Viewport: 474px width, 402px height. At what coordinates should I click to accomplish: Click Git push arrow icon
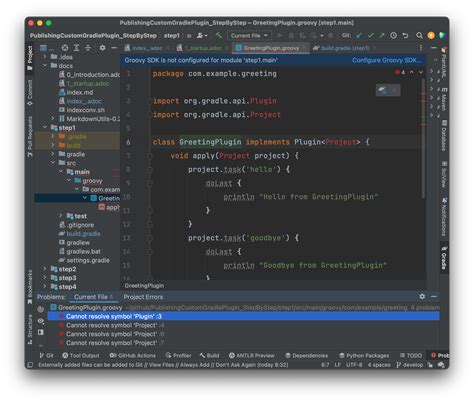[x=382, y=35]
